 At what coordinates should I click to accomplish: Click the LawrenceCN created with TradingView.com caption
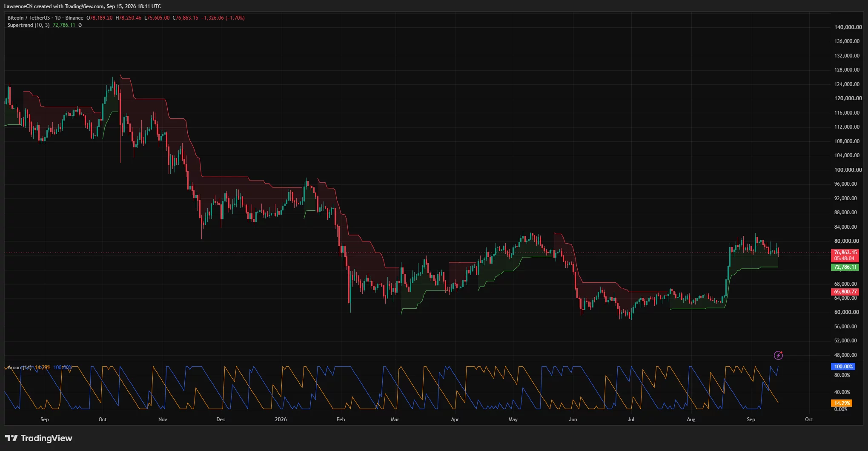82,6
